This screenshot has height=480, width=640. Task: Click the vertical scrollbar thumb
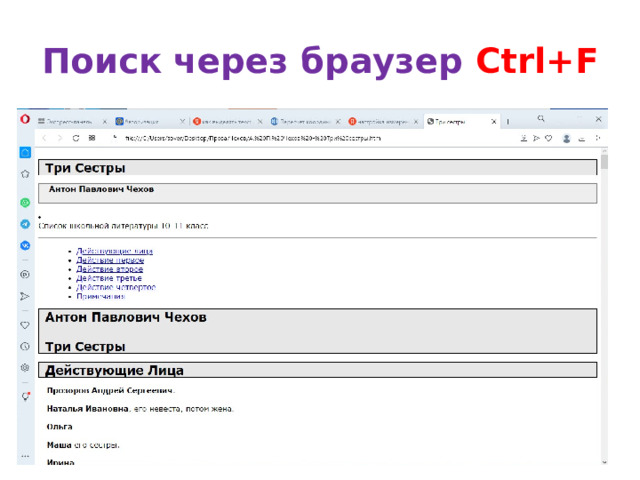click(604, 162)
